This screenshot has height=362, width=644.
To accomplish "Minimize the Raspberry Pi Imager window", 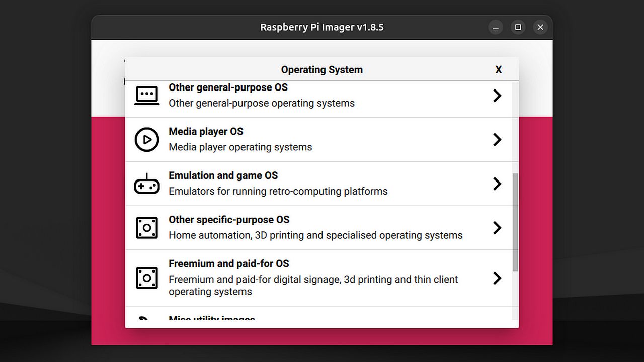I will (496, 27).
